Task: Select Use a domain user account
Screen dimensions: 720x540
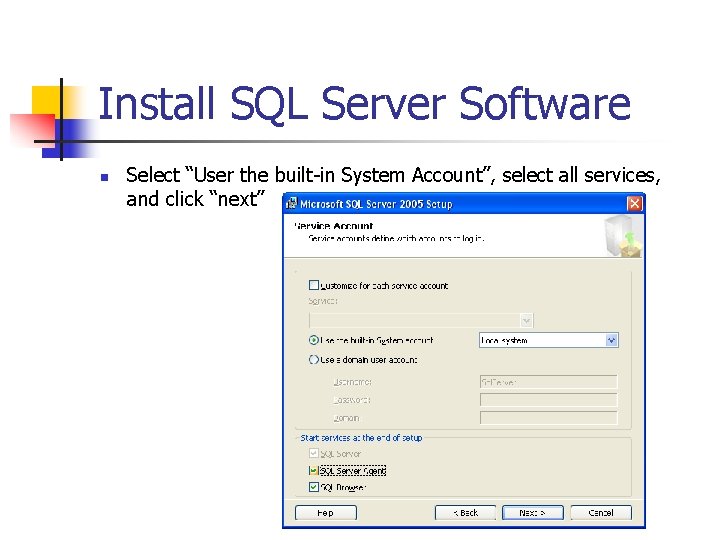Action: (314, 360)
